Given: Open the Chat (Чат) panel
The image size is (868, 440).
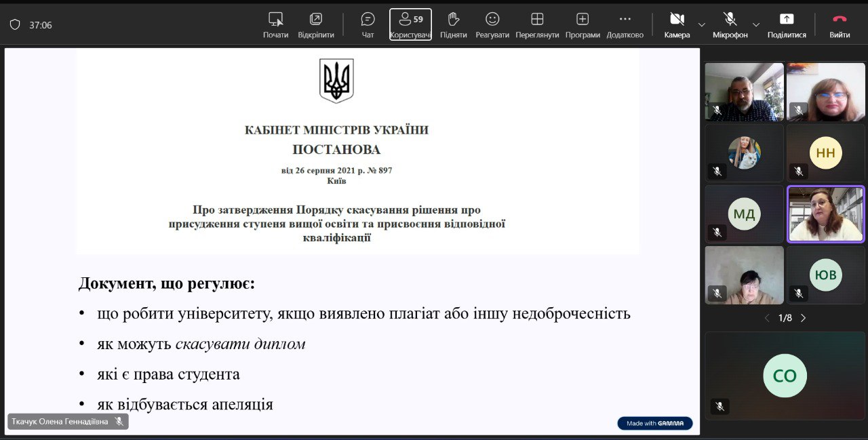Looking at the screenshot, I should coord(368,24).
